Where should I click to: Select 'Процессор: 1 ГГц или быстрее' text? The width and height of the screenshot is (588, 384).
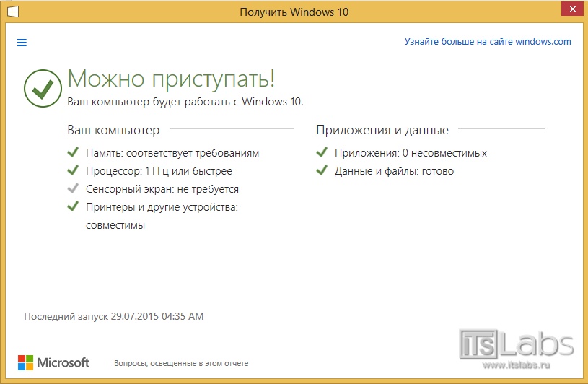click(x=159, y=171)
